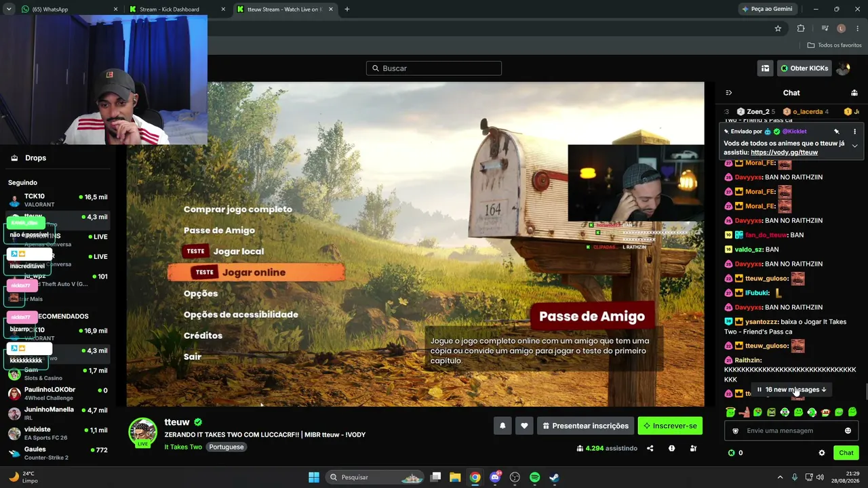Open the icon right of report

pyautogui.click(x=693, y=448)
